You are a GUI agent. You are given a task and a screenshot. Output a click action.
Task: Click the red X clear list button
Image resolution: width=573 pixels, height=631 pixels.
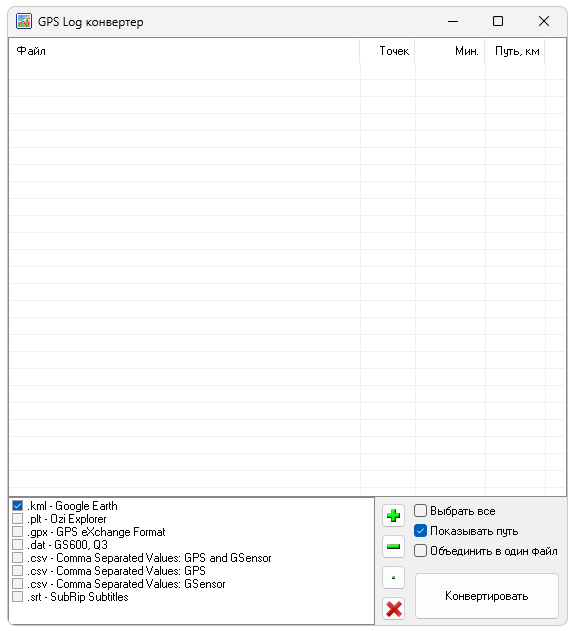[x=393, y=608]
